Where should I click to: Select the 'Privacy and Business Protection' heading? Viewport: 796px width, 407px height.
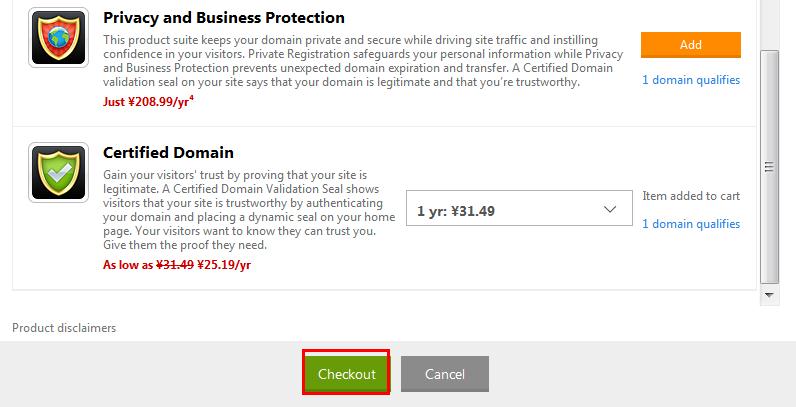224,17
